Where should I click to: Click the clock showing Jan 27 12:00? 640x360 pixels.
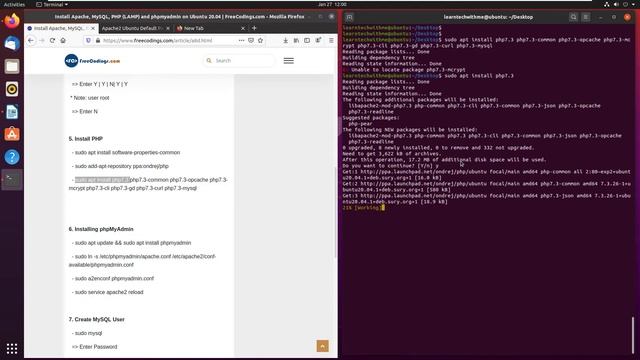click(332, 4)
